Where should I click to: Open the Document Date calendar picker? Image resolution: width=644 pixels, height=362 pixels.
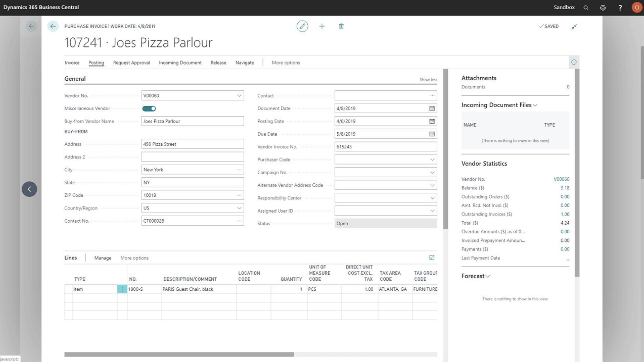(432, 108)
